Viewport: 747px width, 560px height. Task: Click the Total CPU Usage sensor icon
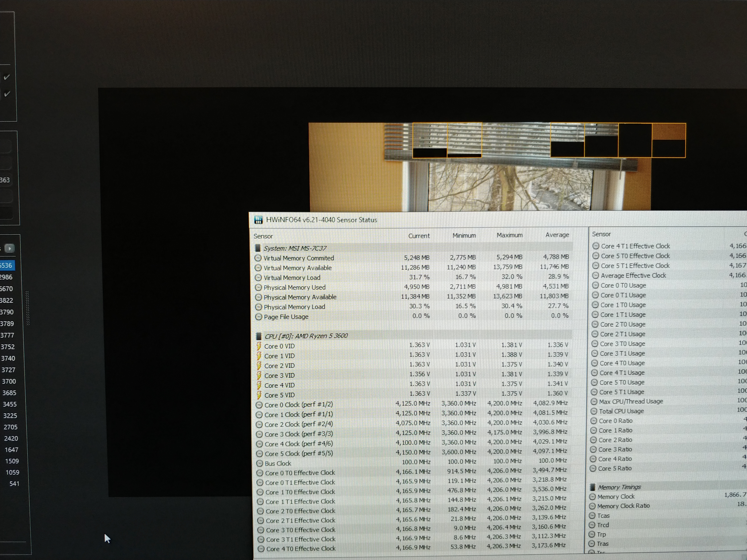[593, 411]
